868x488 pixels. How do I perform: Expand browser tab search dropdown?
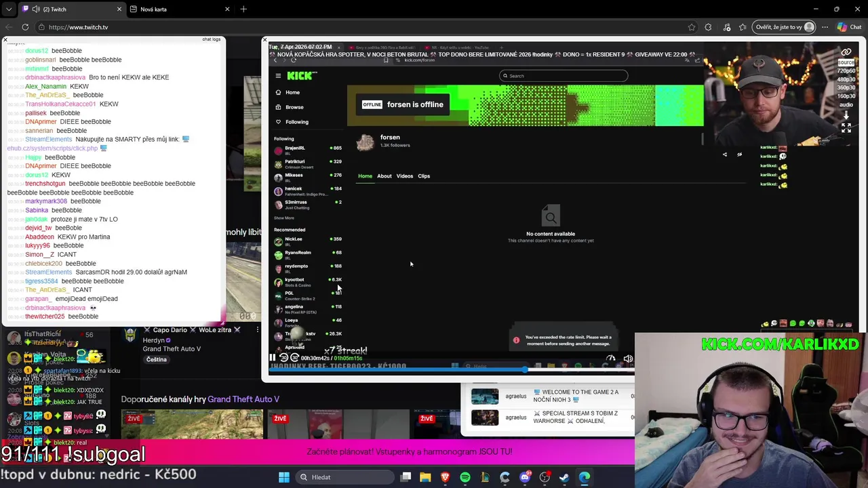coord(8,9)
